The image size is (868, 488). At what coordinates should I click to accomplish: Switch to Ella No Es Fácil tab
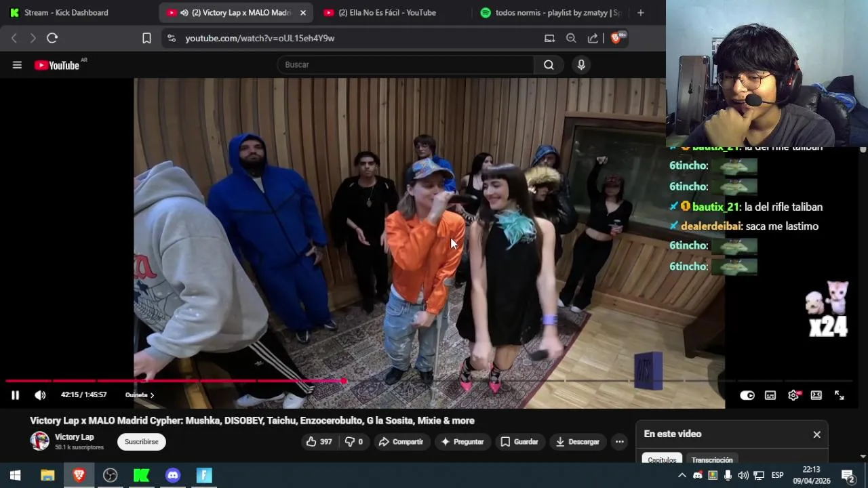pyautogui.click(x=387, y=13)
